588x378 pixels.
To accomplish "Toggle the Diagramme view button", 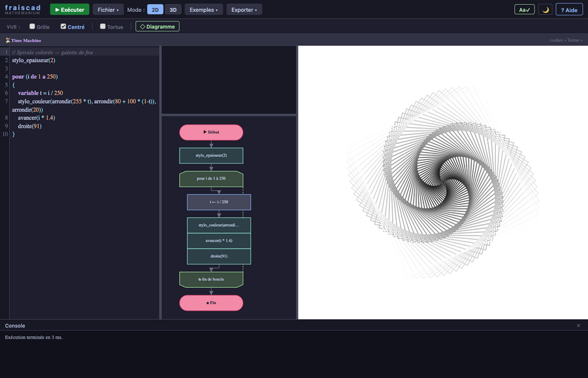I will tap(157, 27).
